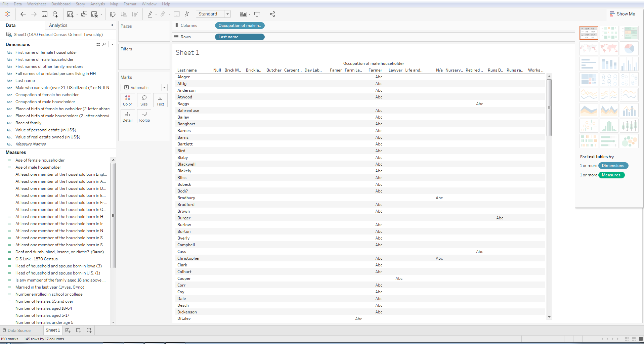644x344 pixels.
Task: Click the New Data Source icon
Action: coord(55,14)
